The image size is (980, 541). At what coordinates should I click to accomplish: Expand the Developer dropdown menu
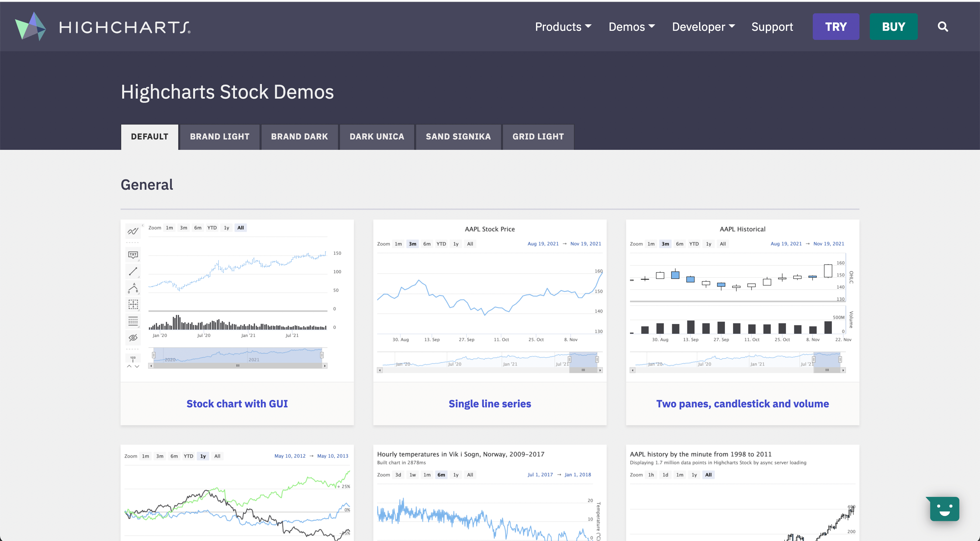point(703,27)
